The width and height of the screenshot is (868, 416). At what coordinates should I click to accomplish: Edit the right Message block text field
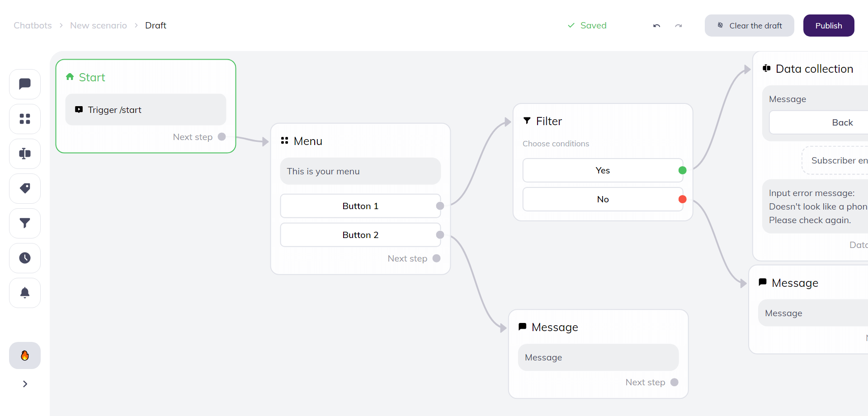pyautogui.click(x=813, y=313)
